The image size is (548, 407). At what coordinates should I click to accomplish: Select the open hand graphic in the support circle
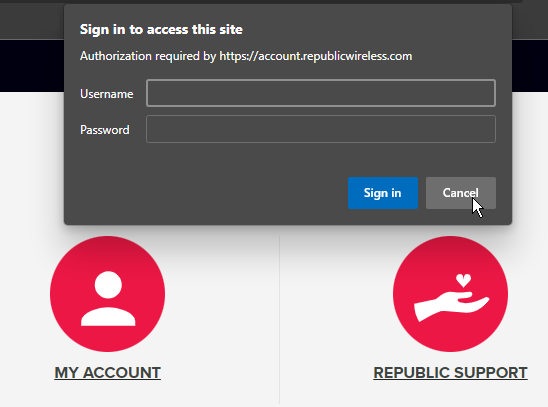coord(452,307)
